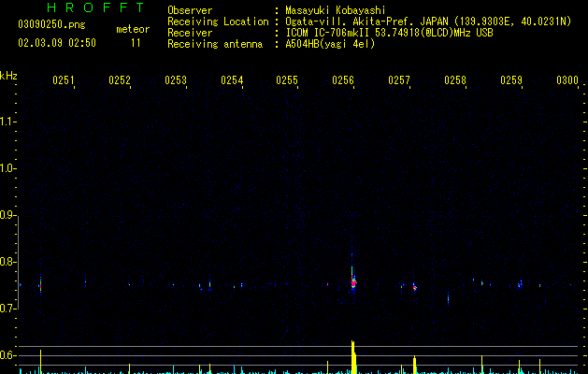Viewport: 588px width, 374px height.
Task: Click the Receiving Location label
Action: tap(218, 22)
